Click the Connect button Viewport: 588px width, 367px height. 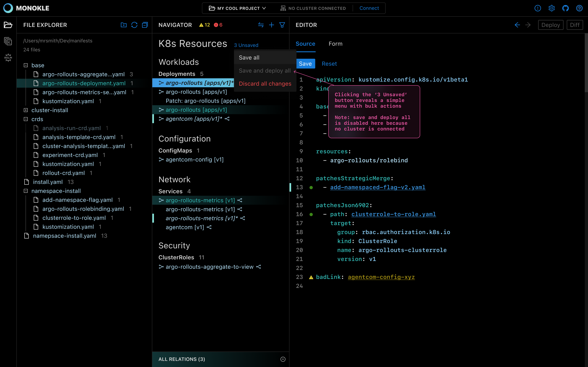[x=369, y=8]
